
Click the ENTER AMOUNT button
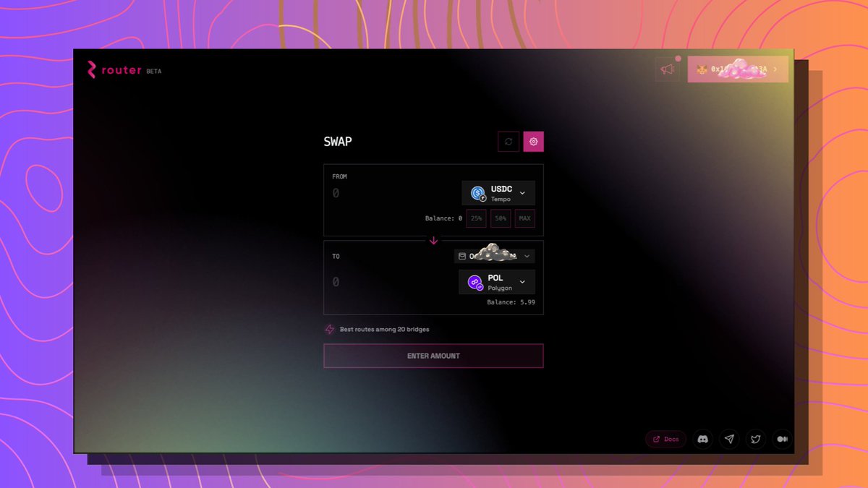pyautogui.click(x=433, y=356)
